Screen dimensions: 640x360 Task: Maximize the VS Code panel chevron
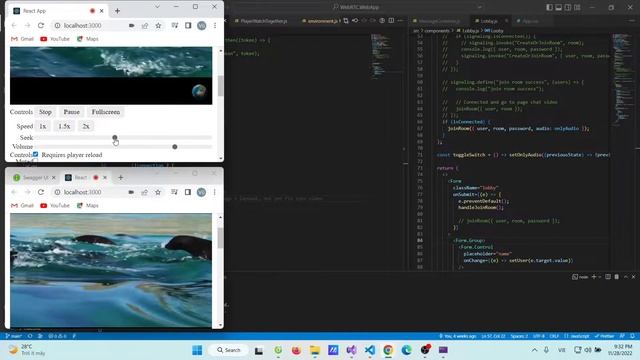(x=625, y=277)
